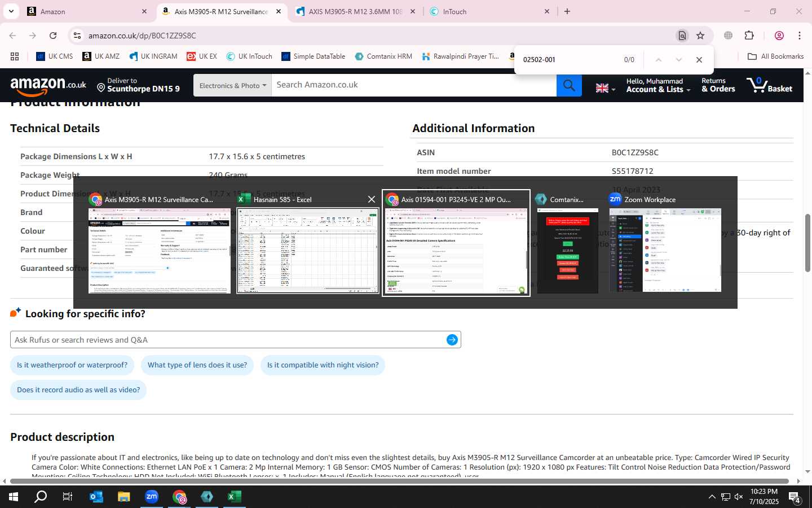Click Returns & Orders link
Viewport: 812px width, 508px height.
pos(718,85)
